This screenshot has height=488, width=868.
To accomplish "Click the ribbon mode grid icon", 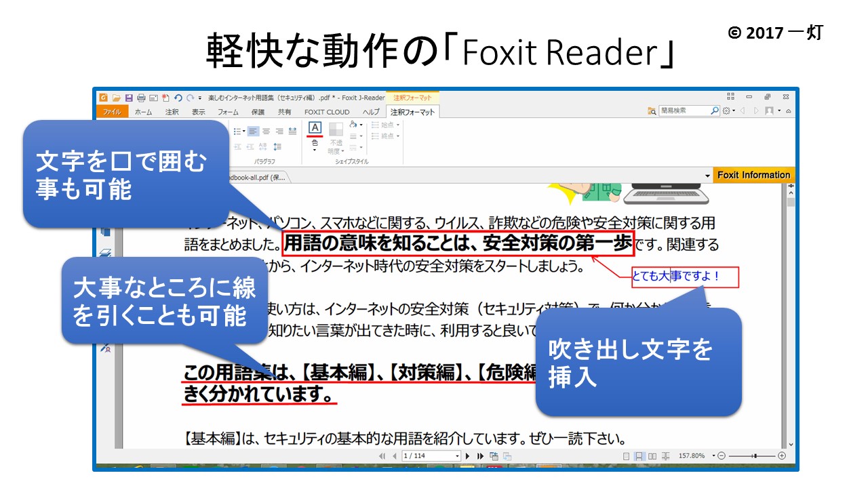I will coord(730,97).
